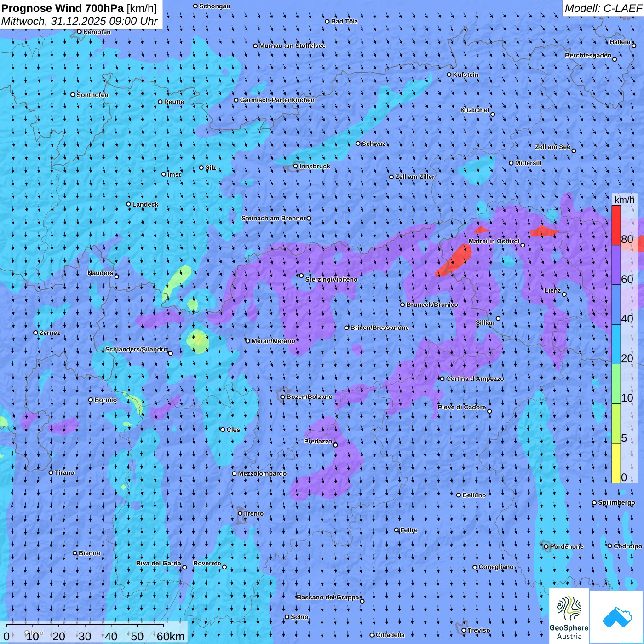Click the 'Sillian' label
The width and height of the screenshot is (644, 644).
coord(485,322)
